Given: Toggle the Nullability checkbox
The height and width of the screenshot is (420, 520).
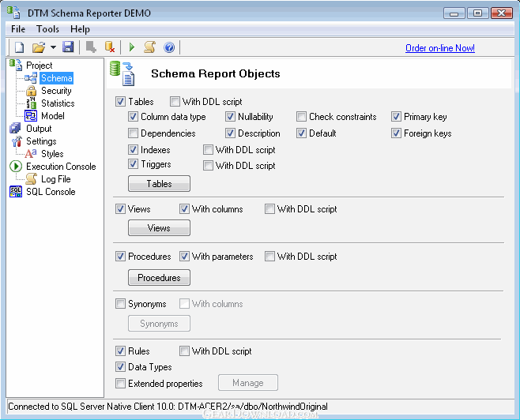Looking at the screenshot, I should pos(230,117).
